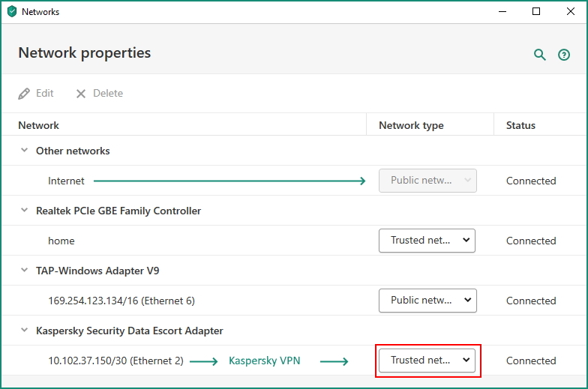Click the Edit pencil icon
The width and height of the screenshot is (588, 389).
[x=25, y=94]
